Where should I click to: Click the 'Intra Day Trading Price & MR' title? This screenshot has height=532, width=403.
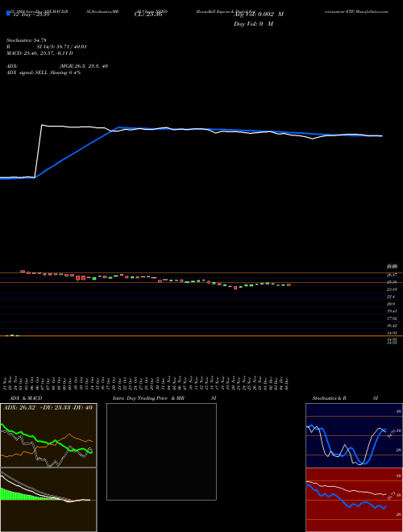(x=149, y=398)
